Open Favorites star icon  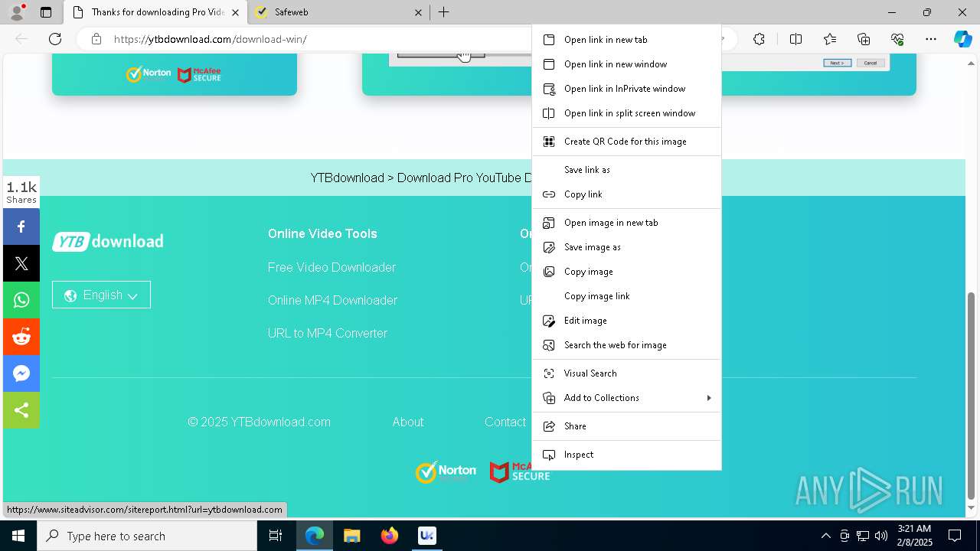click(x=830, y=39)
